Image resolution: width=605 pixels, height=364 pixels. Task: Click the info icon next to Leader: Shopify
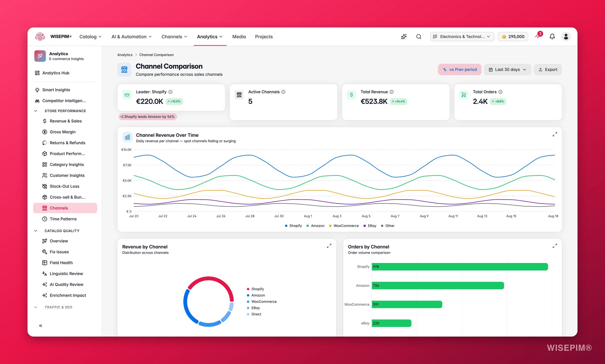(x=170, y=92)
